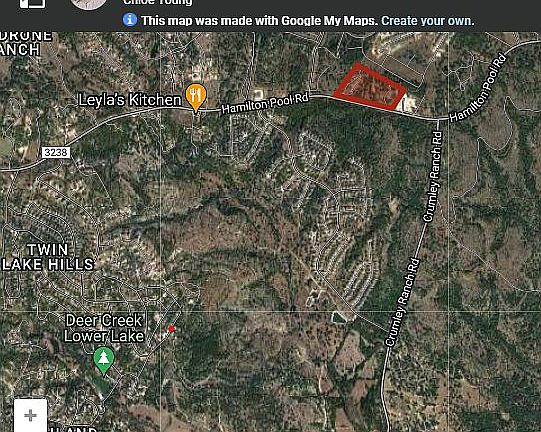Select the Leyla's Kitchen restaurant pin
Screen dimensions: 541x432
pyautogui.click(x=196, y=98)
